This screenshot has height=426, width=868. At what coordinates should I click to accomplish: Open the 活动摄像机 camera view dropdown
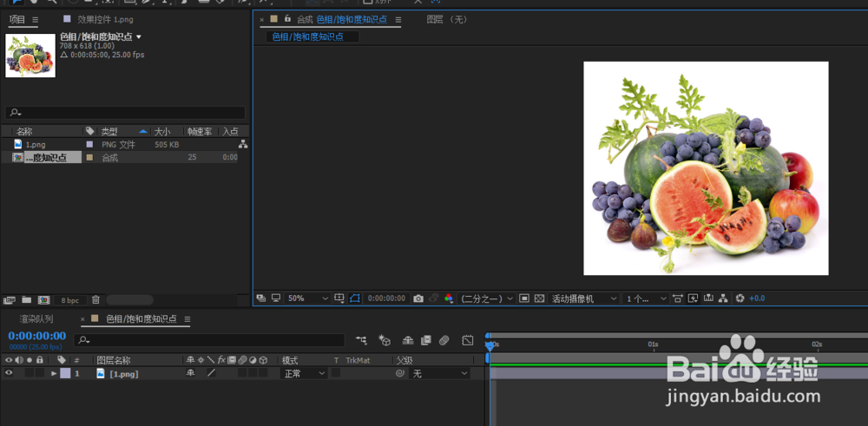pos(583,298)
